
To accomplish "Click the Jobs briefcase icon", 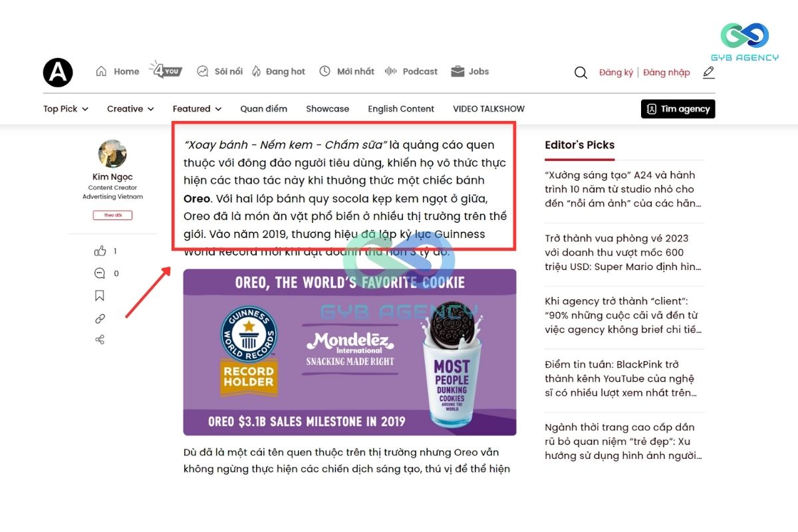I will (458, 71).
